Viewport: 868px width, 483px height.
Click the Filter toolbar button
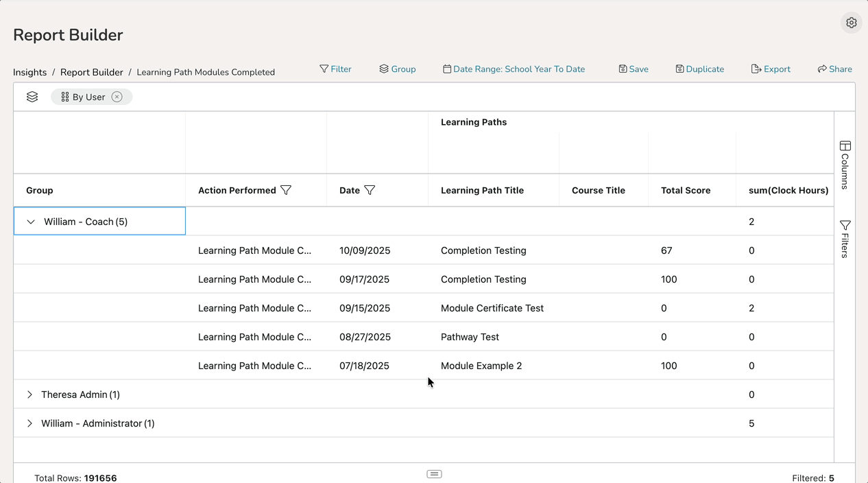335,69
